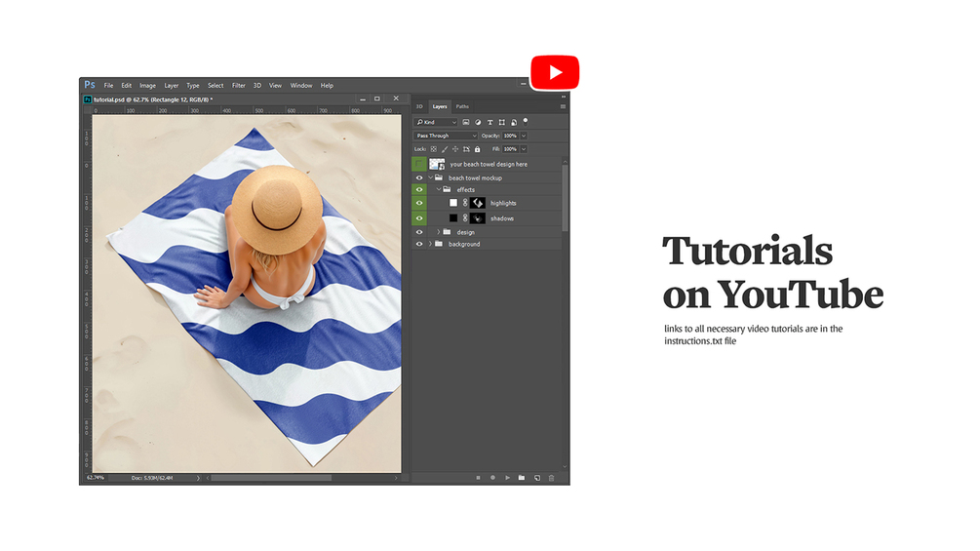Click the horizontal canvas scrollbar

pyautogui.click(x=271, y=478)
